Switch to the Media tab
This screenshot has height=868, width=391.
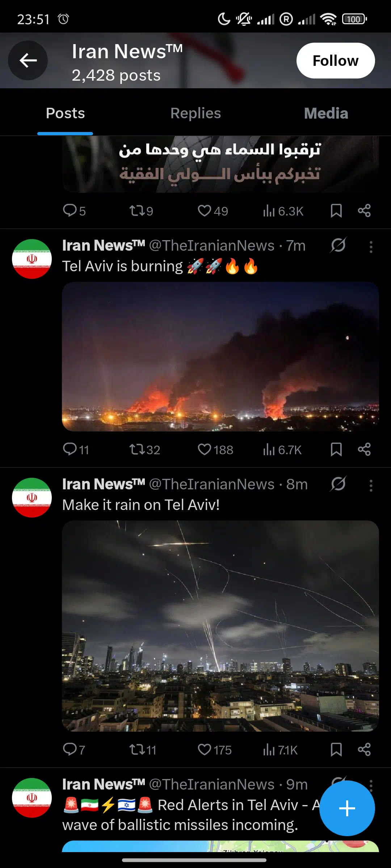(x=326, y=113)
